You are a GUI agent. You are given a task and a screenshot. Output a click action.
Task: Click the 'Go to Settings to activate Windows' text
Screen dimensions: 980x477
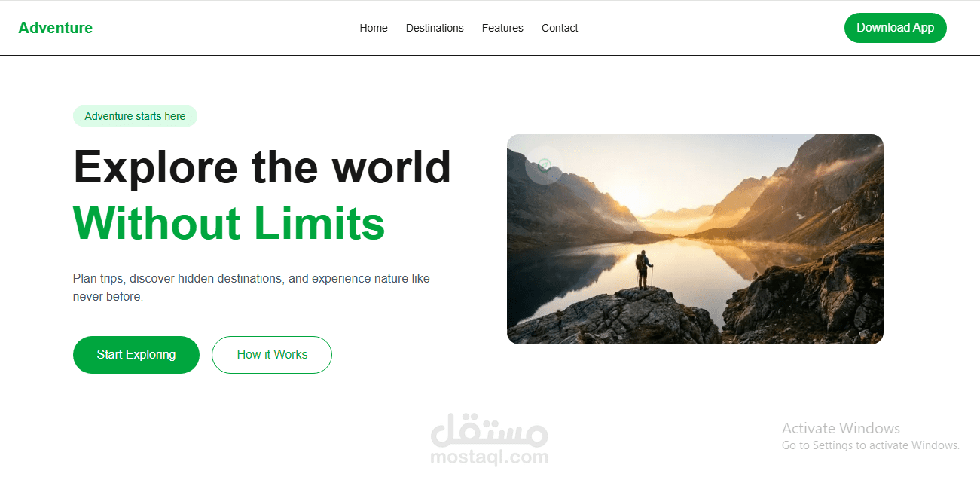871,445
